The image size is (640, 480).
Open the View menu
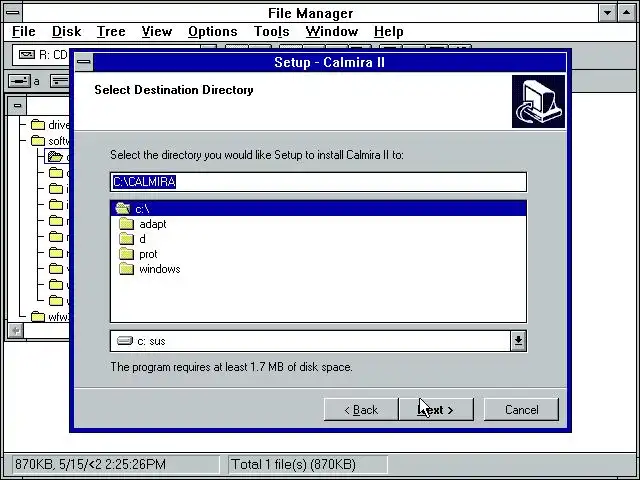click(157, 31)
